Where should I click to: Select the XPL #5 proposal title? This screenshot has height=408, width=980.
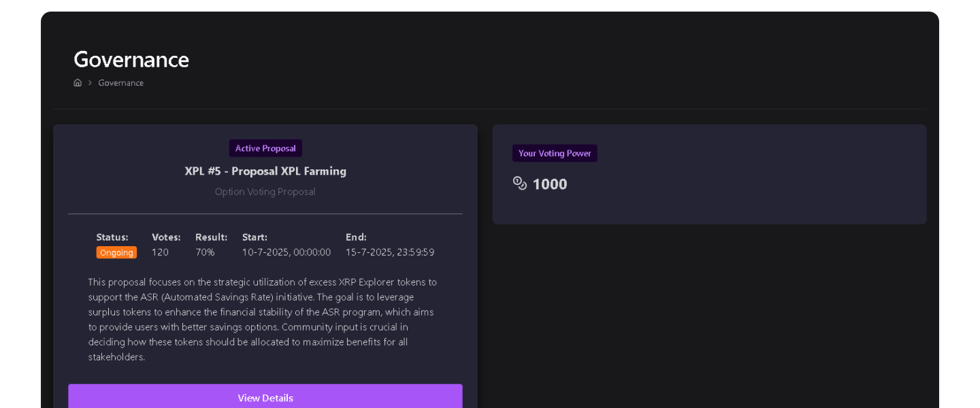pyautogui.click(x=265, y=171)
